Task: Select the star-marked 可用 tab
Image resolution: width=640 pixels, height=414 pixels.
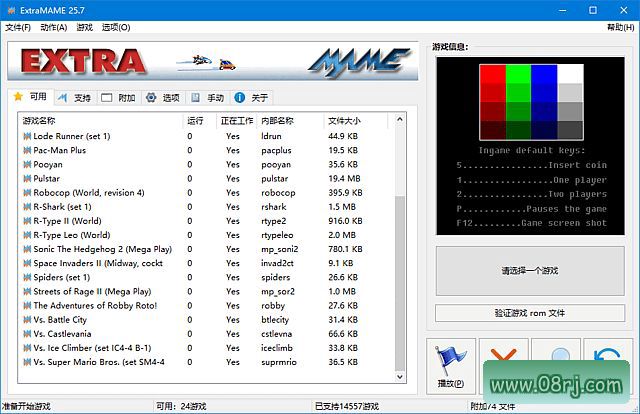Action: point(29,98)
